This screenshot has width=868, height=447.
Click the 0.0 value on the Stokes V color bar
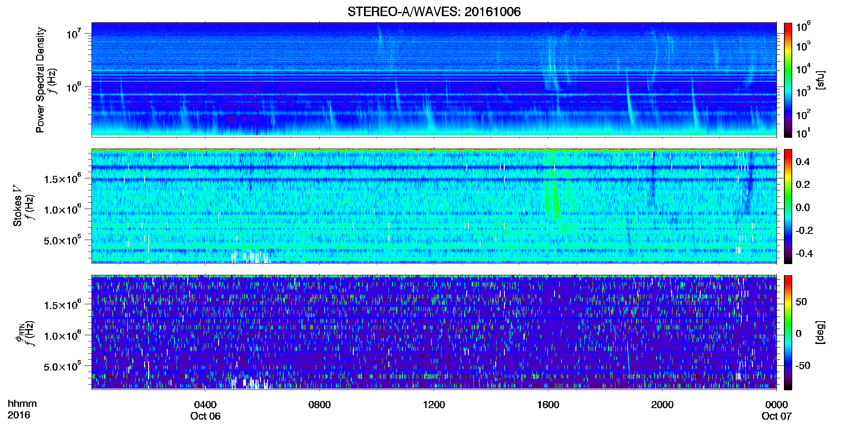tap(803, 207)
